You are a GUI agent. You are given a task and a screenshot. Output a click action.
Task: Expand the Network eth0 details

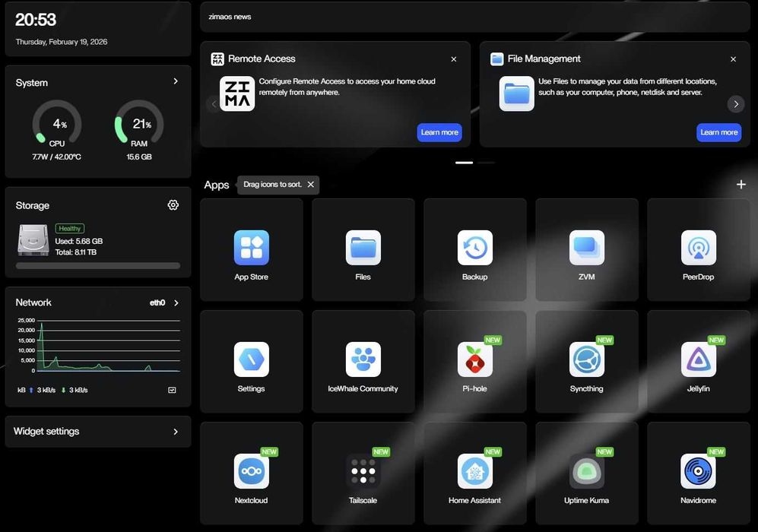click(x=176, y=303)
